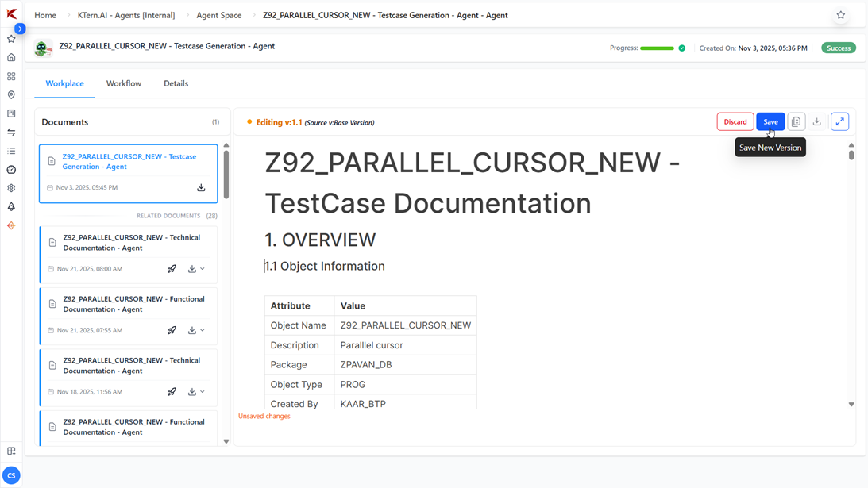Open the dashboard gauge icon in sidebar
The width and height of the screenshot is (868, 488).
[11, 170]
